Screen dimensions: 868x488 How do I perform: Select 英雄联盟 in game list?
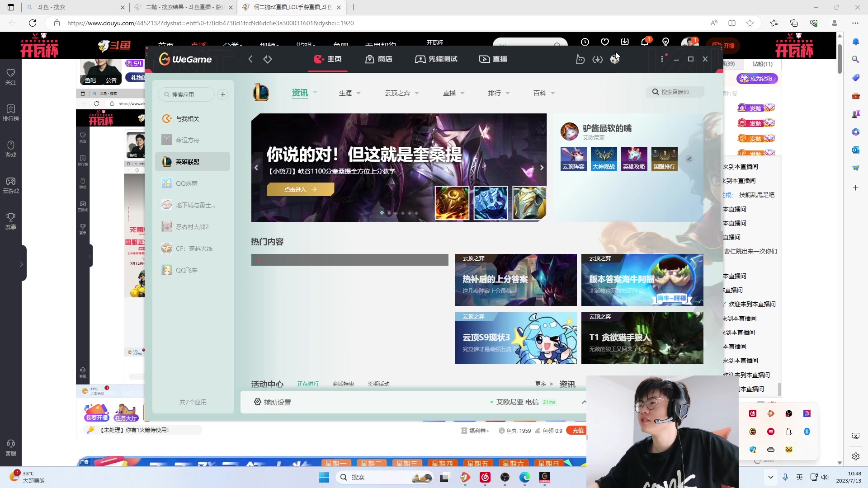[193, 162]
